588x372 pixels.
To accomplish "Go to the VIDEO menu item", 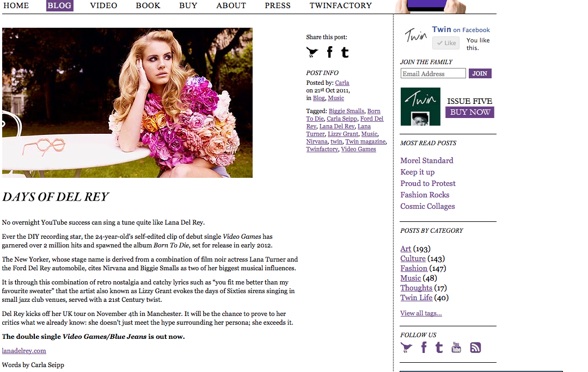I will (103, 5).
